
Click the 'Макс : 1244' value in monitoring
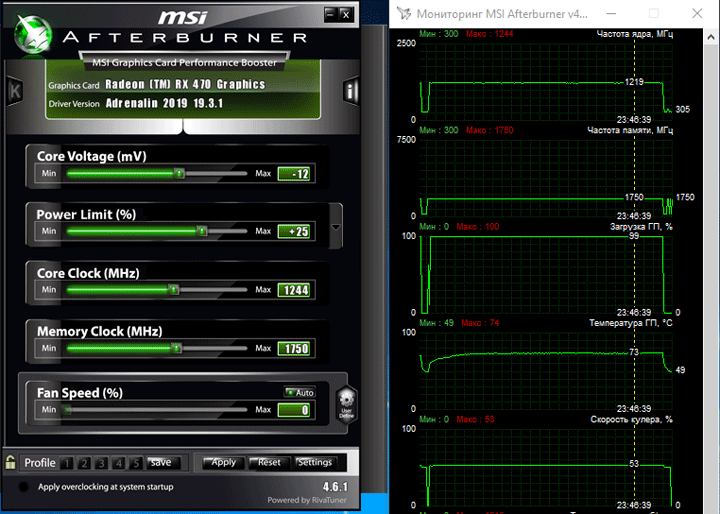click(489, 34)
